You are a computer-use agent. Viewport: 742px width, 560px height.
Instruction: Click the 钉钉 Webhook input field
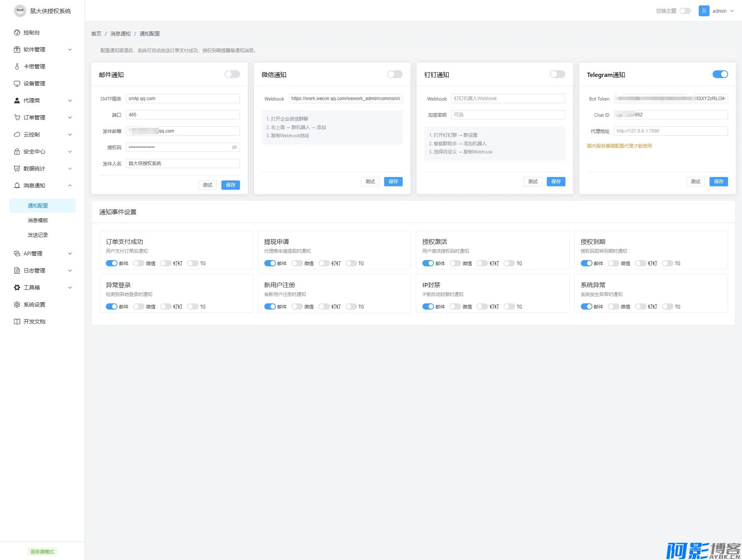pyautogui.click(x=508, y=99)
